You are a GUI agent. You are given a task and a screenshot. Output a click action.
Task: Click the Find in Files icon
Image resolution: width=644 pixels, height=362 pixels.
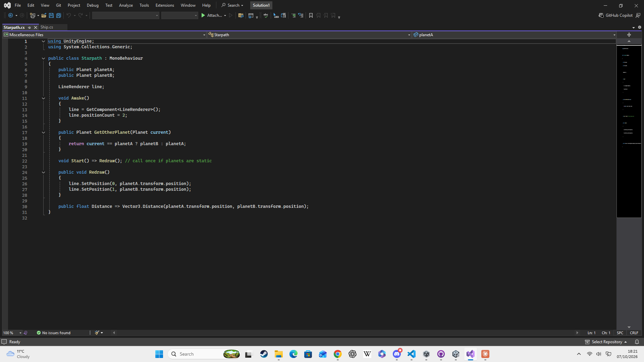coord(241,15)
